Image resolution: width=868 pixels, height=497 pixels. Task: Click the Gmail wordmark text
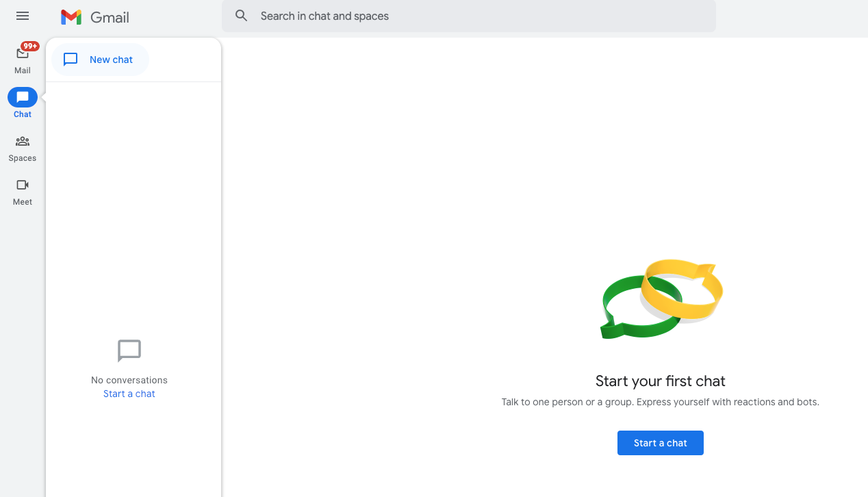110,17
